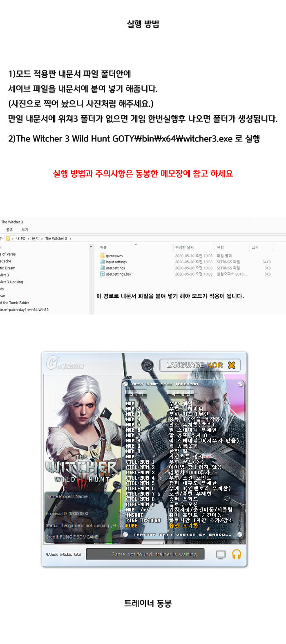Viewport: 286px width, 644px height.
Task: Click the LANGUAGE KOR switch button
Action: (200, 365)
